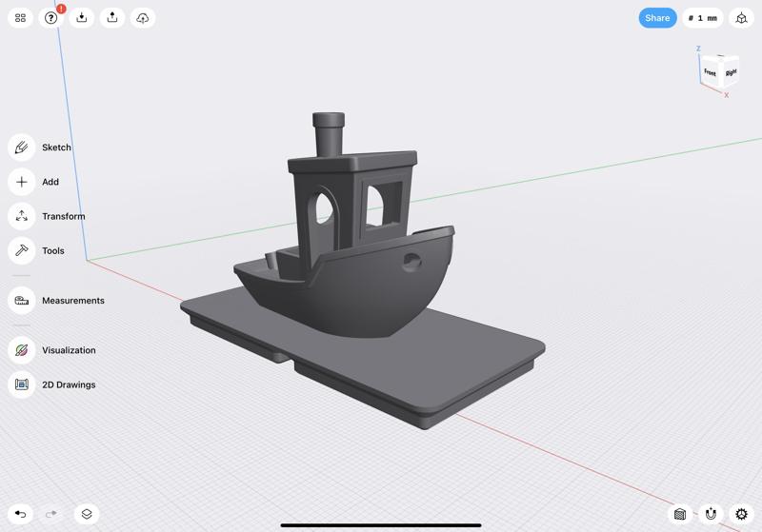This screenshot has width=762, height=532.
Task: Click the Add plus icon
Action: coord(21,182)
